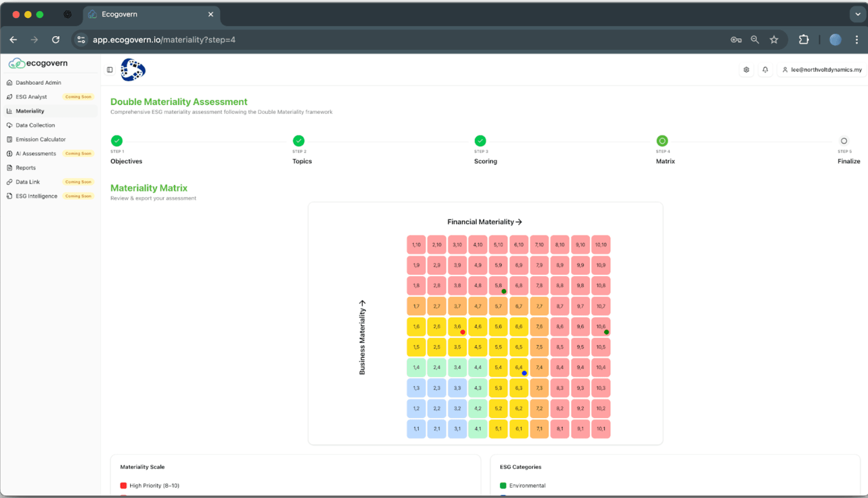Click matrix cell 10,10
868x498 pixels.
(x=600, y=245)
